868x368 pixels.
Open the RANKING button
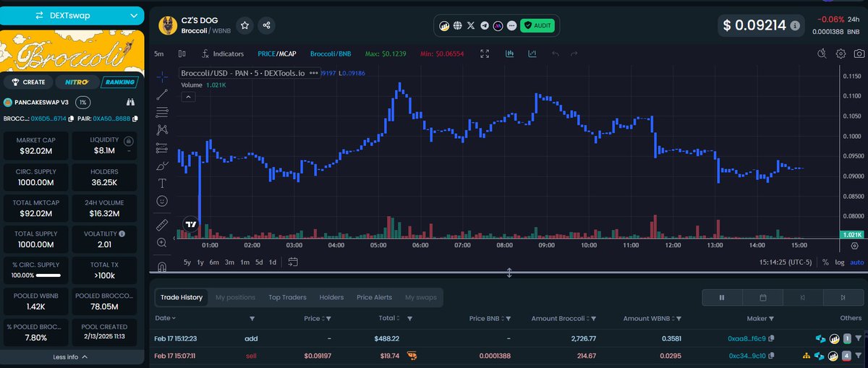(x=119, y=82)
